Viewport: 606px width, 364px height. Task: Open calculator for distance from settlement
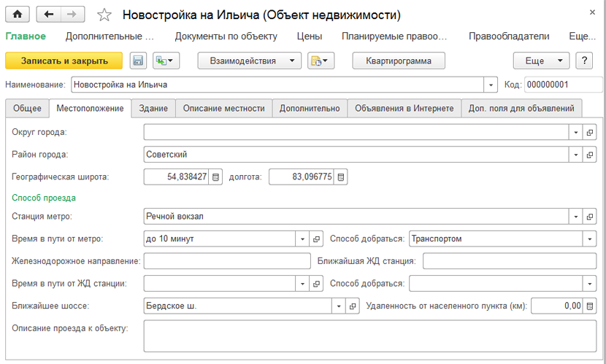coord(590,306)
